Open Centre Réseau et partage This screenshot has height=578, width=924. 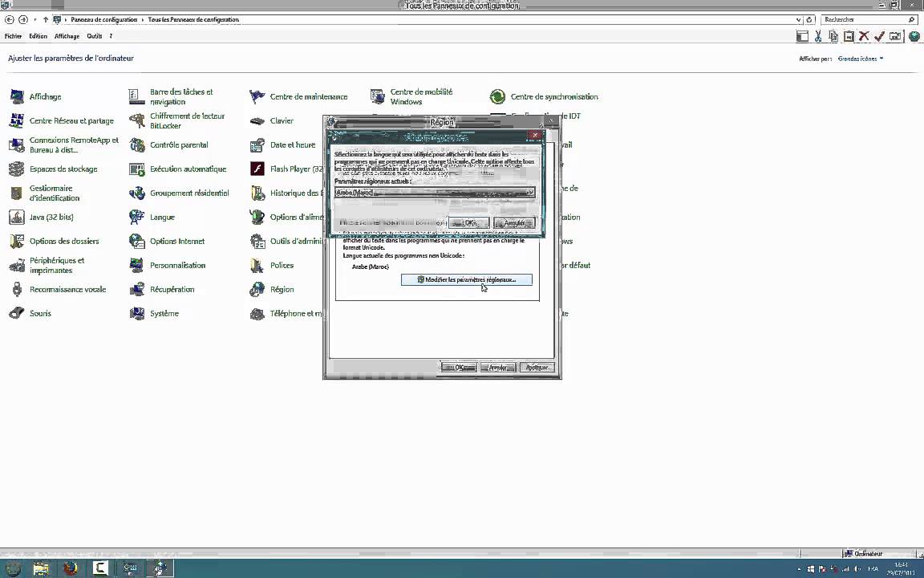(x=62, y=121)
